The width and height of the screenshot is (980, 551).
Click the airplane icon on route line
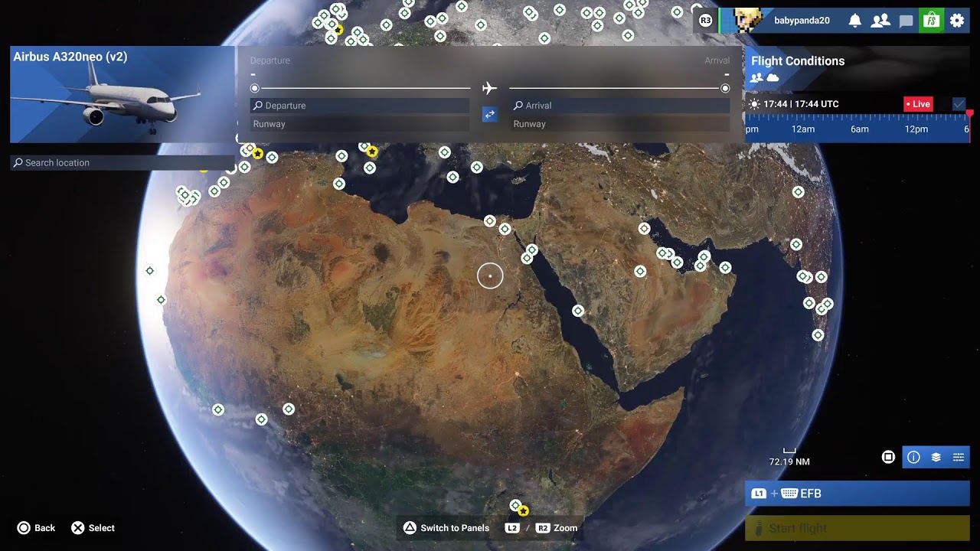click(x=489, y=88)
